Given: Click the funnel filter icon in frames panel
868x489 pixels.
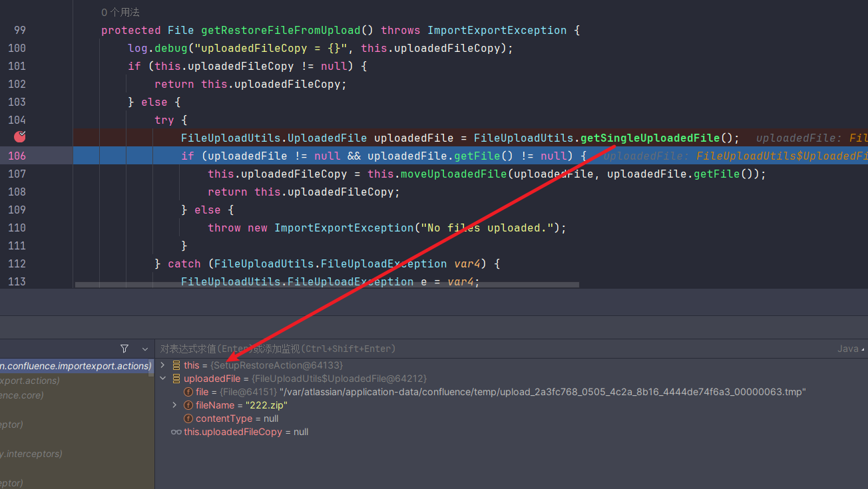Looking at the screenshot, I should 124,349.
